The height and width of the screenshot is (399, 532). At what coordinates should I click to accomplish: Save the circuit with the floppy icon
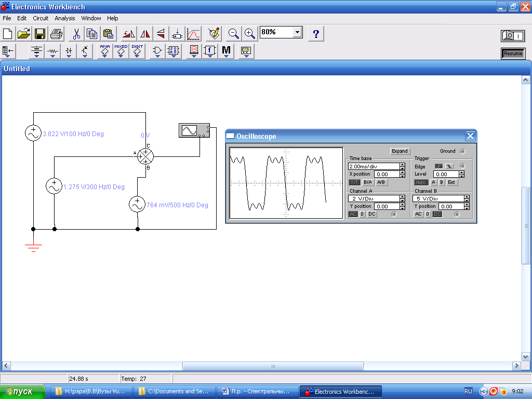(x=40, y=34)
